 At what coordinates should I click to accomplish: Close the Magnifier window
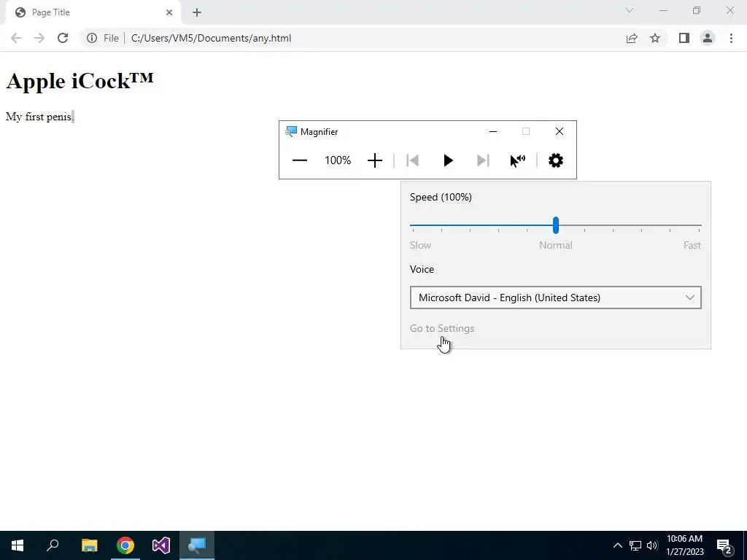[560, 131]
